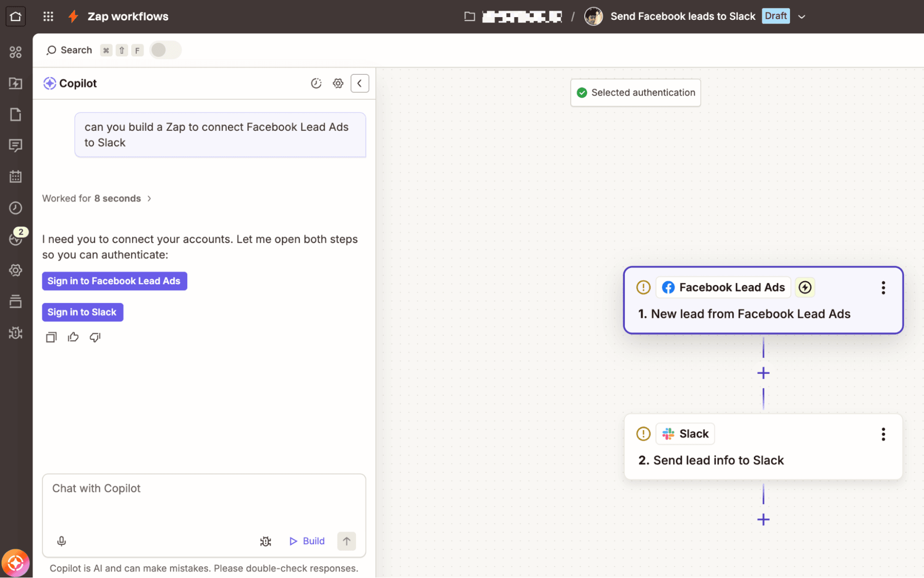Click Sign in to Slack button
924x578 pixels.
click(x=83, y=312)
